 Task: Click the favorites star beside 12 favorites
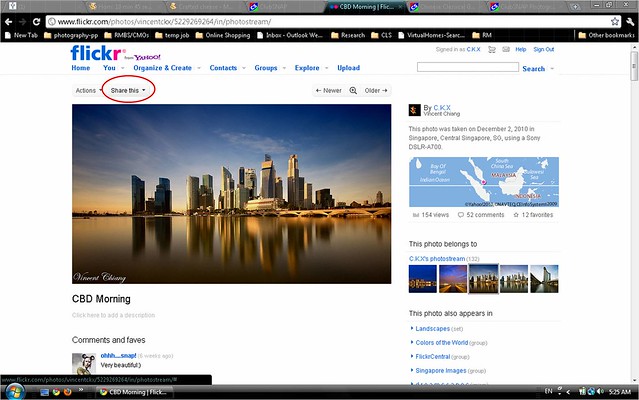pyautogui.click(x=516, y=215)
